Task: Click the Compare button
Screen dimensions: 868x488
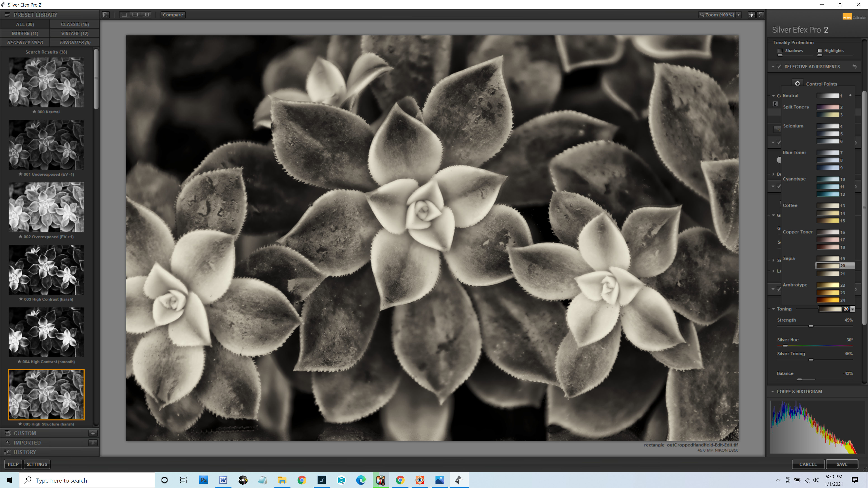Action: coord(173,15)
